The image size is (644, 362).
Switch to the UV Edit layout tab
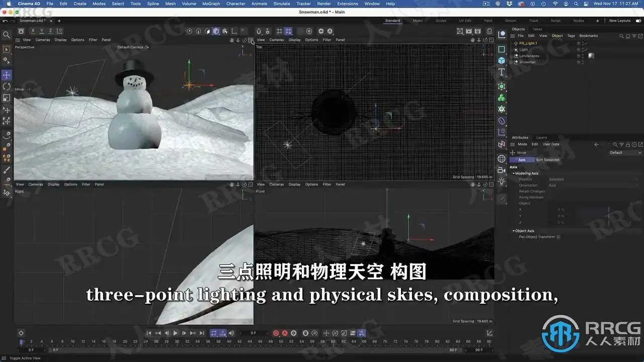click(x=465, y=21)
